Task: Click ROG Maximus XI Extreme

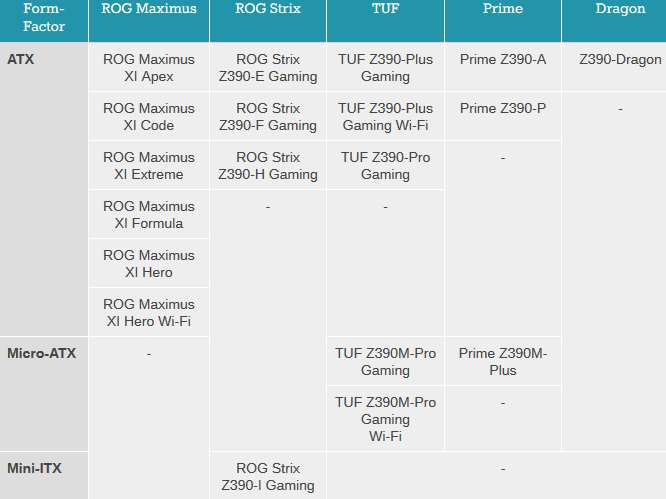Action: pos(149,165)
